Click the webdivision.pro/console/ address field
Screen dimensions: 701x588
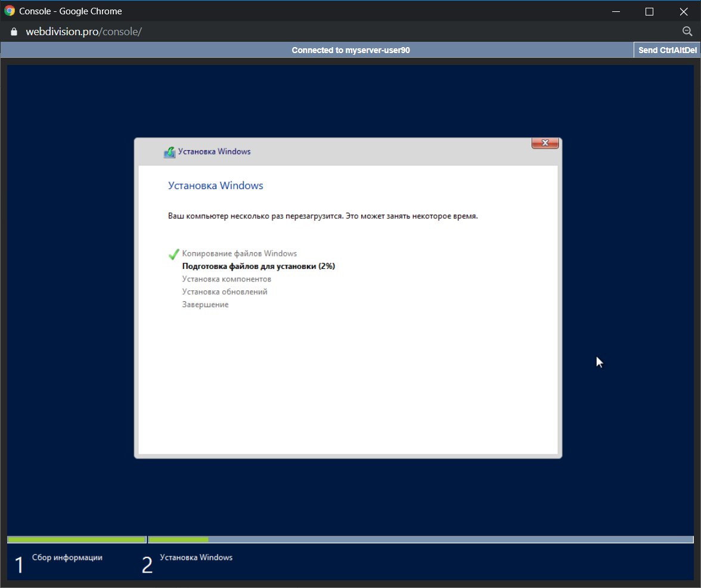click(83, 32)
